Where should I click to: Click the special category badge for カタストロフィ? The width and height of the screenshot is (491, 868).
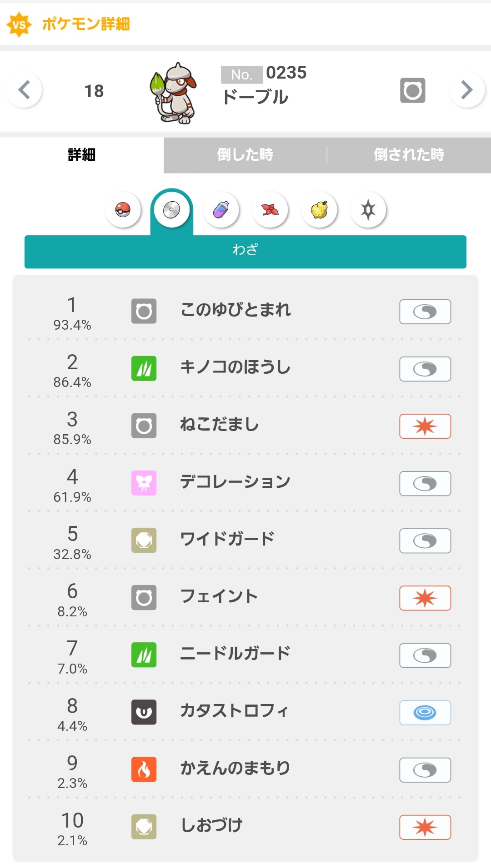(425, 713)
